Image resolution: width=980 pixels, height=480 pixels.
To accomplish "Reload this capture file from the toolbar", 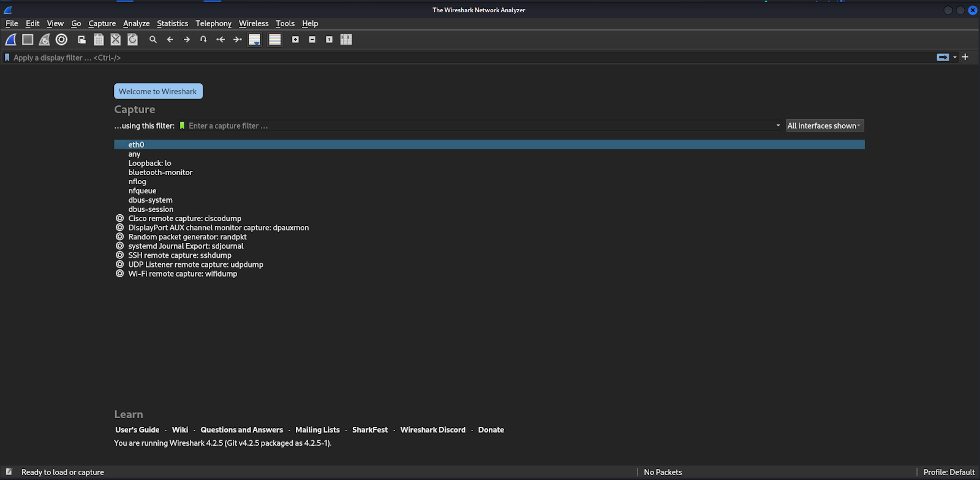I will 132,40.
